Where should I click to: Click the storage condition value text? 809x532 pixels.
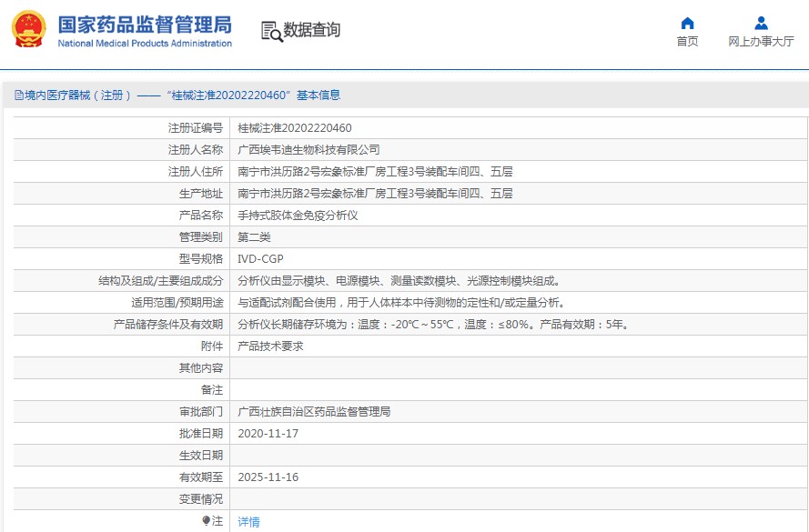[434, 325]
